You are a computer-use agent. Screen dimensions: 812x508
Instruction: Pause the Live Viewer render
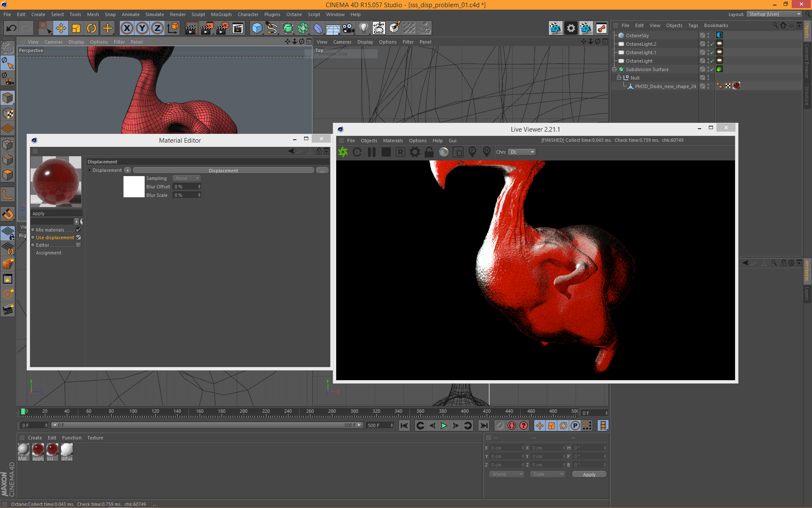tap(372, 152)
